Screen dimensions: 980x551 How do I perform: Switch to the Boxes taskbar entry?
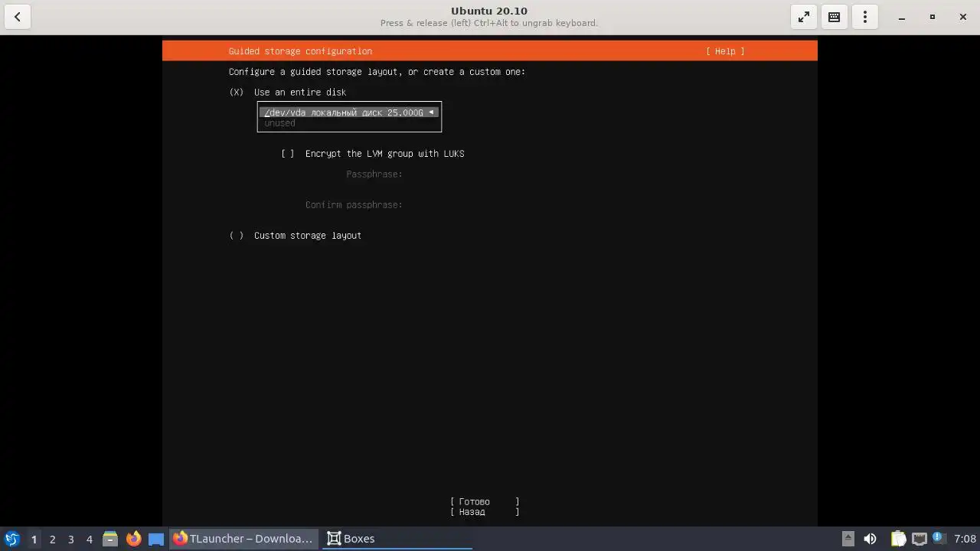point(397,539)
